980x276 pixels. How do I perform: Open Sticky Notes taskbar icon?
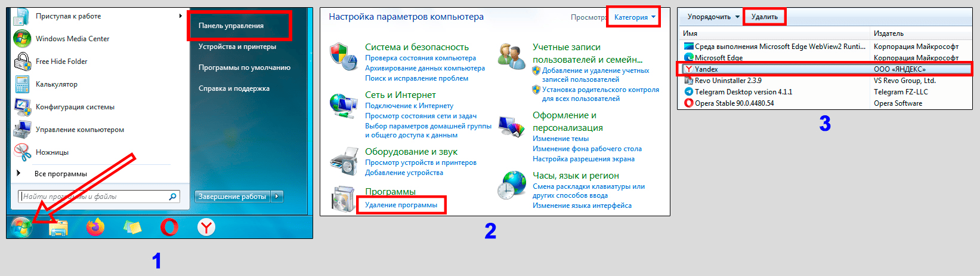(x=132, y=227)
